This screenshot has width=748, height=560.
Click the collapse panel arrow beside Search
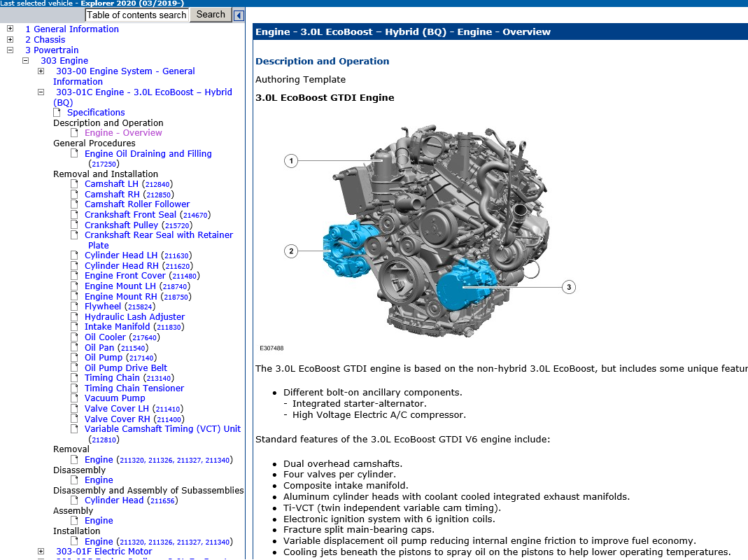click(x=239, y=15)
